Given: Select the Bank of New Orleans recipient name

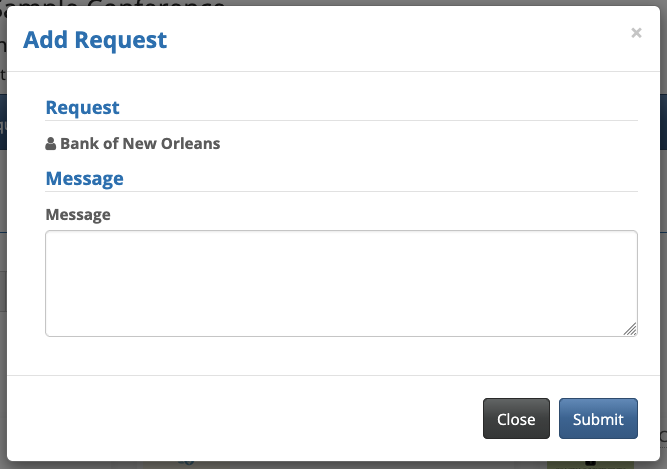Looking at the screenshot, I should pyautogui.click(x=140, y=143).
